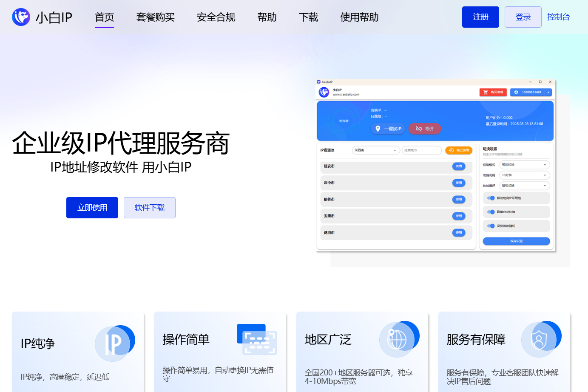The width and height of the screenshot is (588, 392).
Task: Click 使用 button for 汉中市
Action: 459,183
